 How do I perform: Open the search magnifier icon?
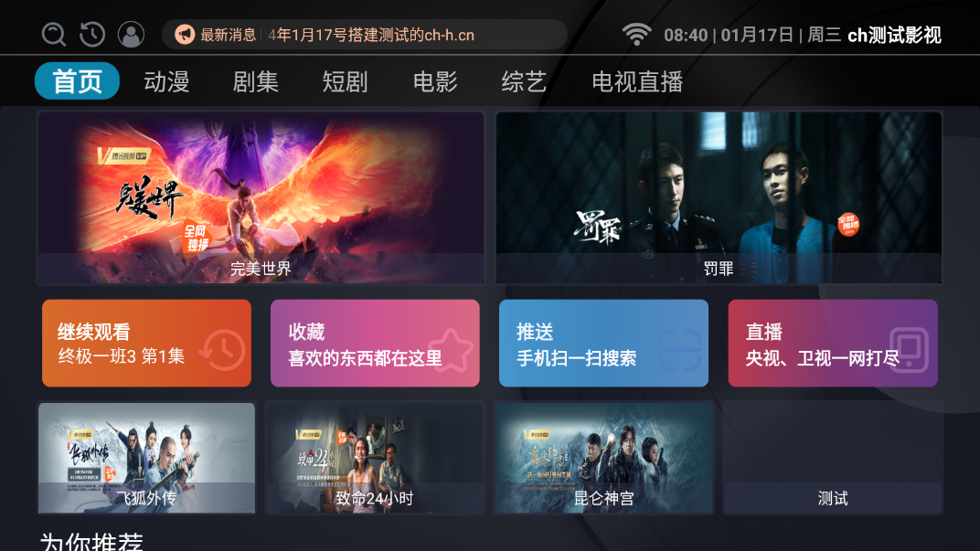[x=54, y=35]
